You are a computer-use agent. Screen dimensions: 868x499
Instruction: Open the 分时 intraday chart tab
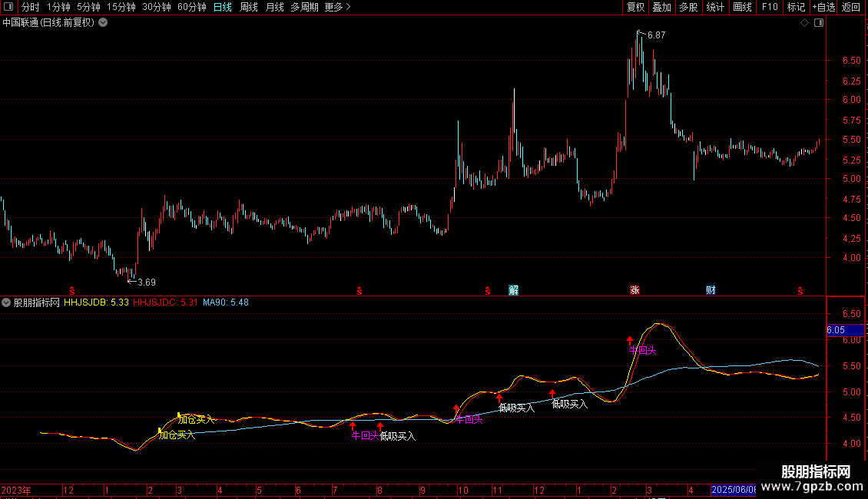31,7
